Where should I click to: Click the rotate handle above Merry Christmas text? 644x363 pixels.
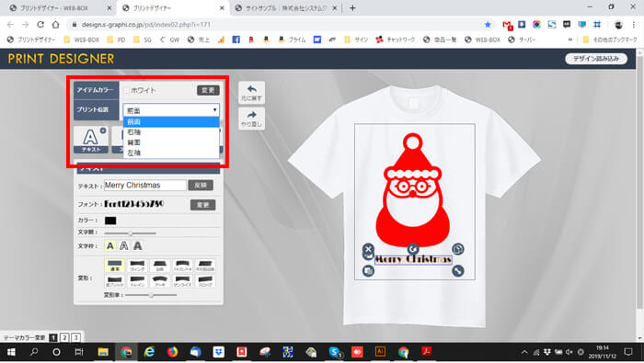pos(413,249)
